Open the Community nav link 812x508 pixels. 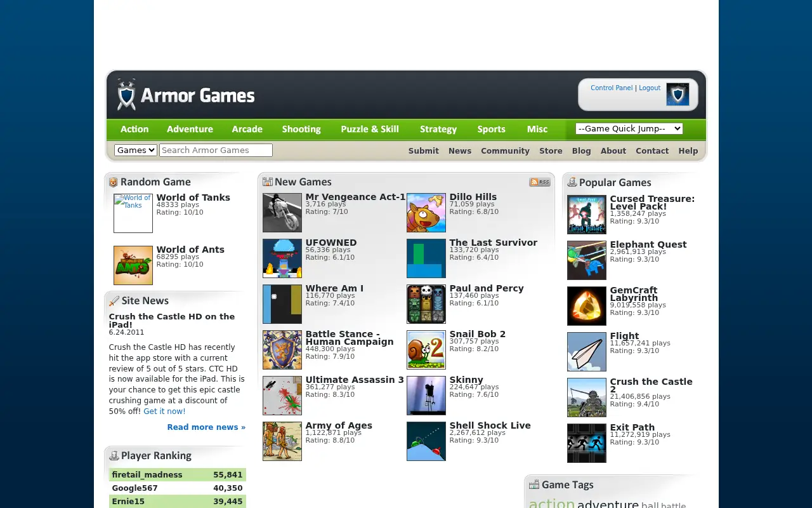click(x=505, y=150)
